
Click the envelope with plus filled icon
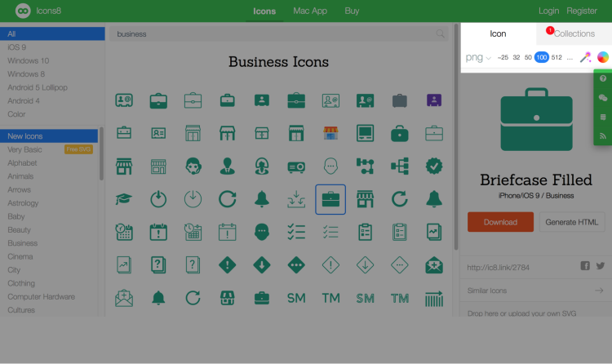[x=434, y=265]
